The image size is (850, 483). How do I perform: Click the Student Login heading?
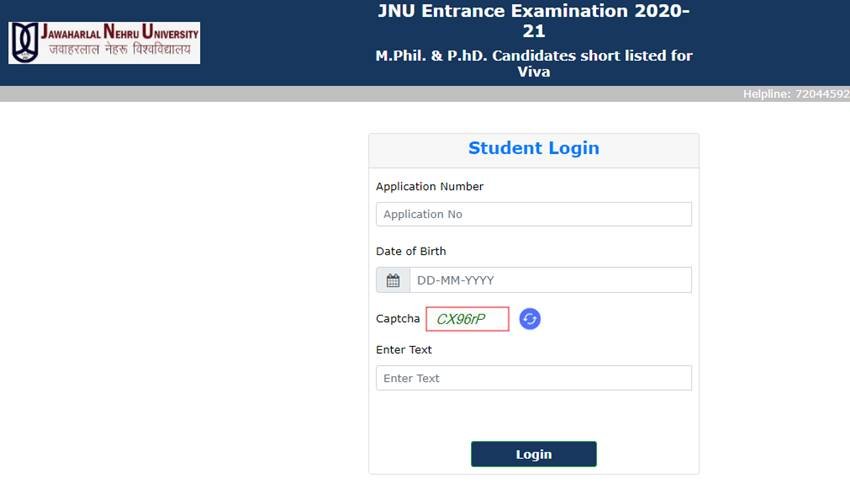coord(533,148)
